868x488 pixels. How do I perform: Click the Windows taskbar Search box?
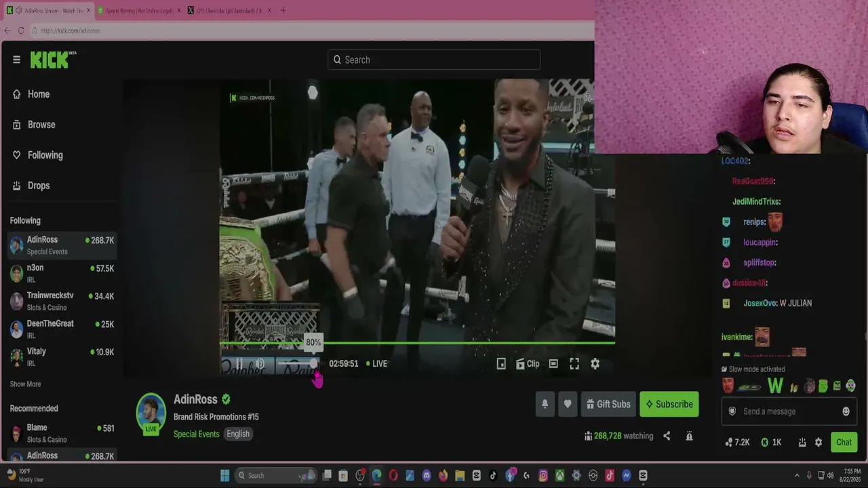pos(276,475)
